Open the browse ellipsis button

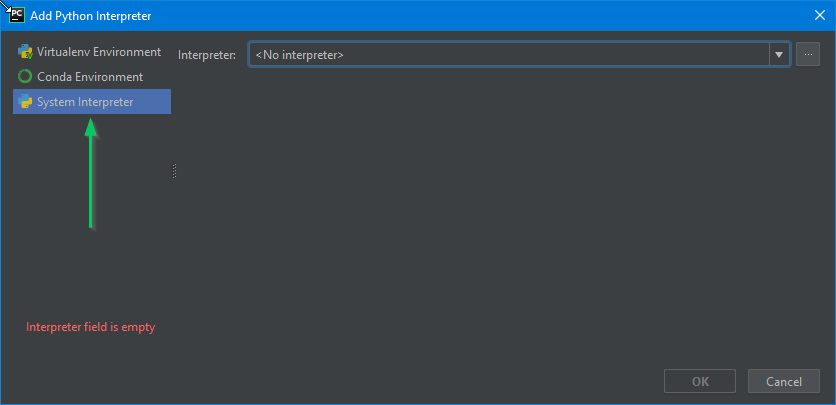click(808, 54)
